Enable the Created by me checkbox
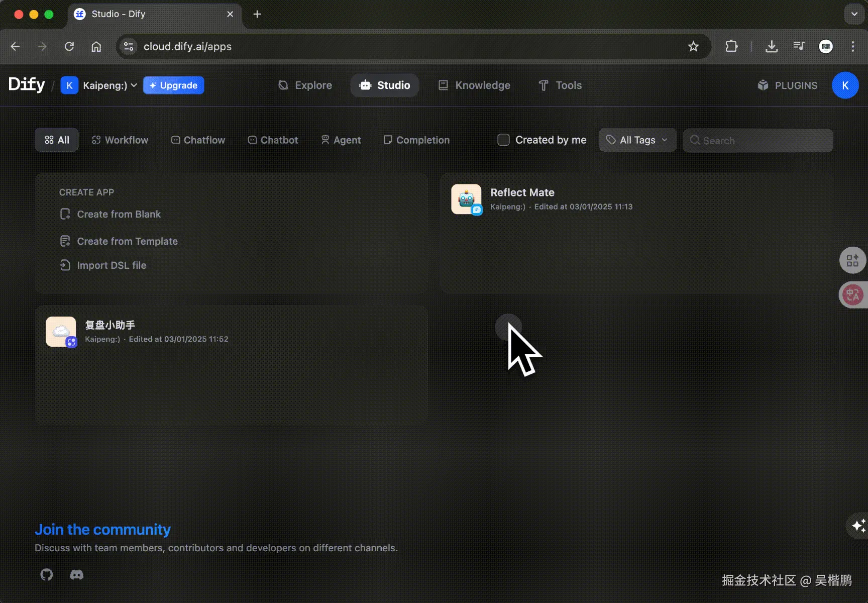The image size is (868, 603). click(503, 140)
